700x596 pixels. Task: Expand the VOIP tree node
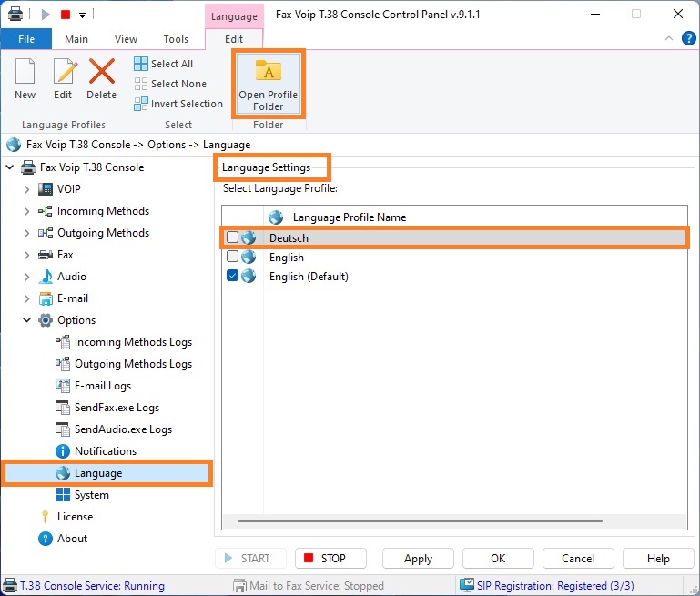tap(26, 189)
